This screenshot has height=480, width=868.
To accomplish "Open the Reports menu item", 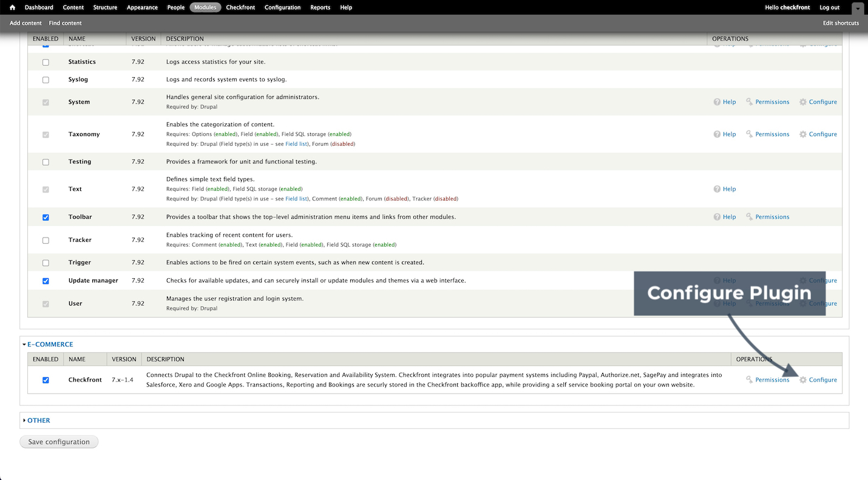I will coord(320,7).
